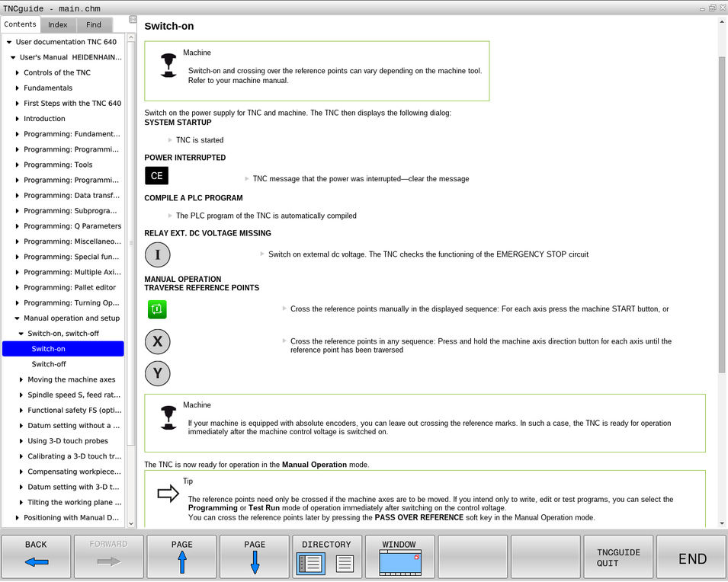Open Datum setting without a ... topic

point(73,426)
